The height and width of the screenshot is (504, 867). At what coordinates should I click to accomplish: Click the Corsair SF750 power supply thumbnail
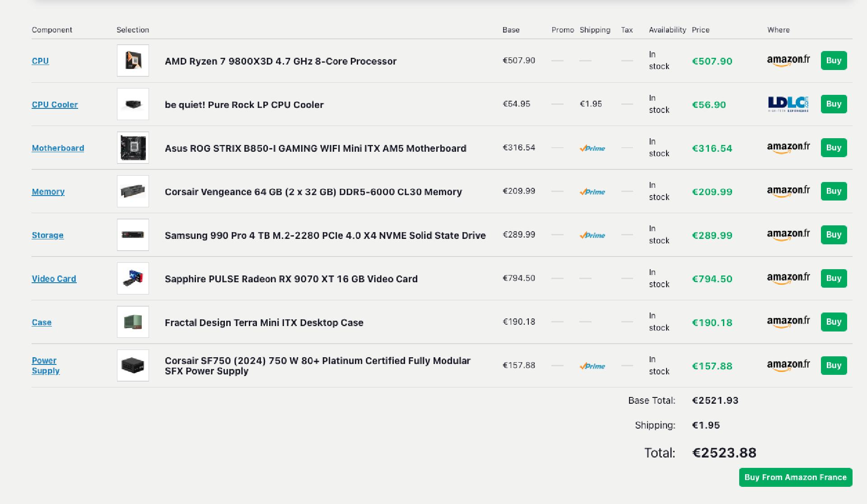click(x=133, y=366)
